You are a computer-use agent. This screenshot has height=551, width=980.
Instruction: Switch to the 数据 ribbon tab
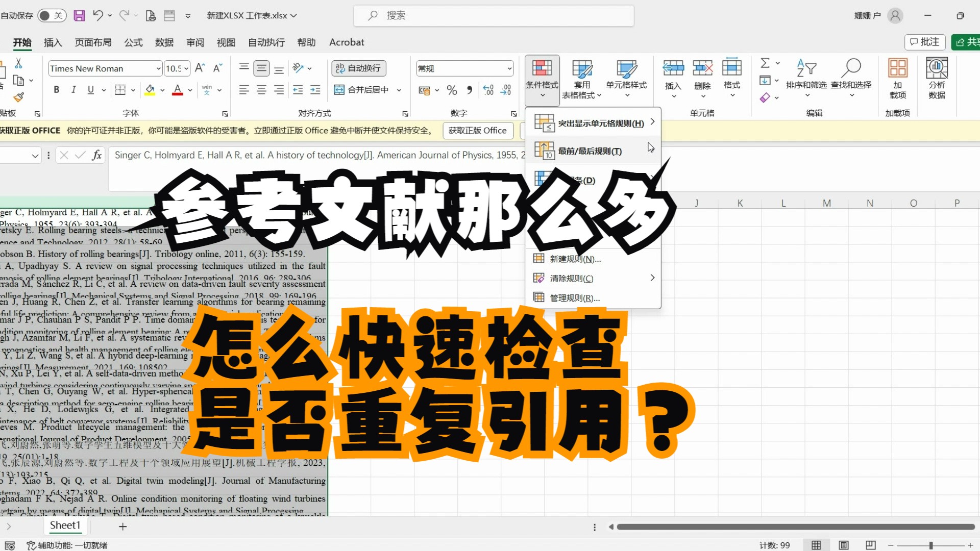(164, 42)
